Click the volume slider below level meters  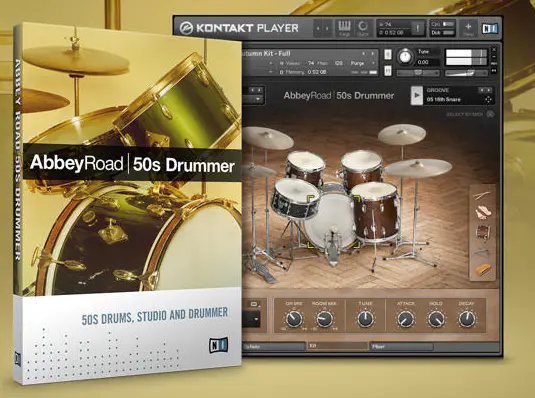[x=466, y=73]
